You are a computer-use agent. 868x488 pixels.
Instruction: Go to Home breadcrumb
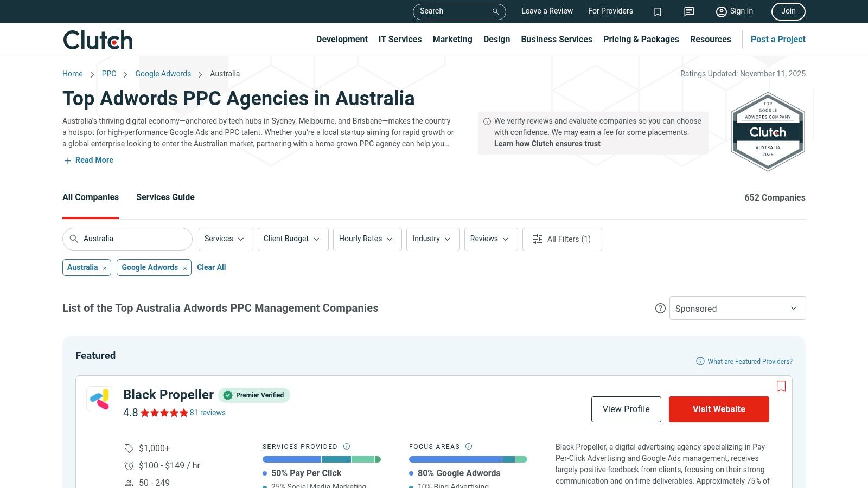(73, 74)
